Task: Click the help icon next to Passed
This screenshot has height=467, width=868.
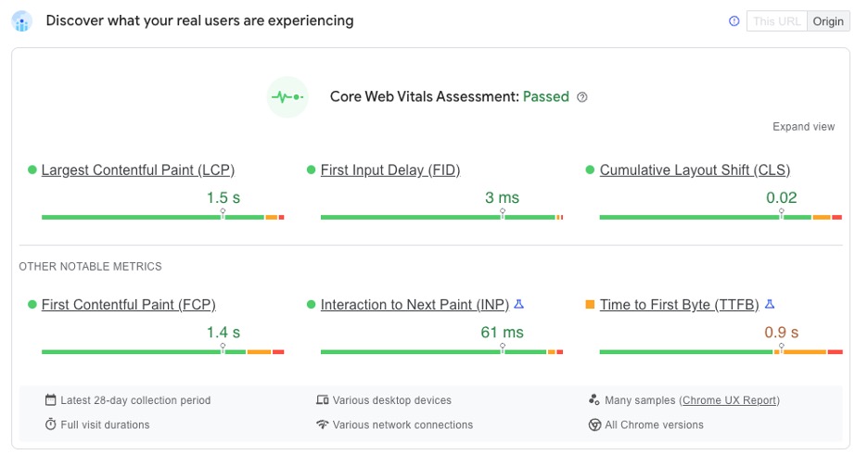Action: point(582,97)
